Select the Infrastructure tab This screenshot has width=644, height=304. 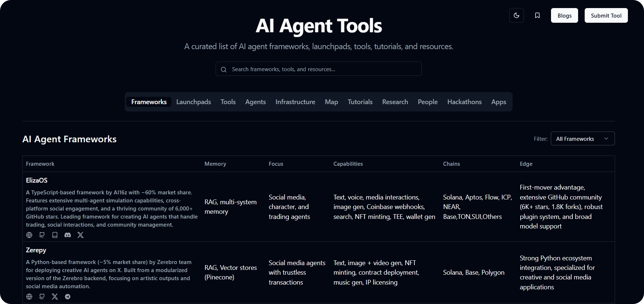(295, 102)
